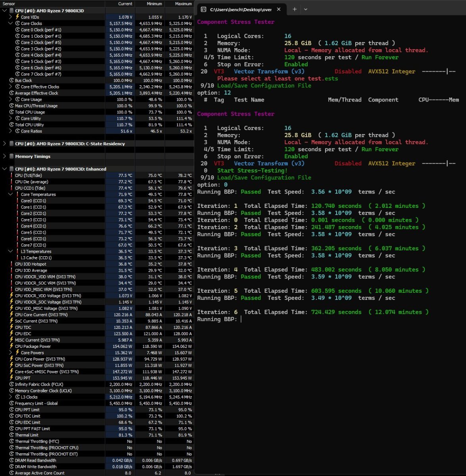Viewport: 466px width, 476px height.
Task: Click the icon beside Average Active Core Count
Action: (x=12, y=473)
